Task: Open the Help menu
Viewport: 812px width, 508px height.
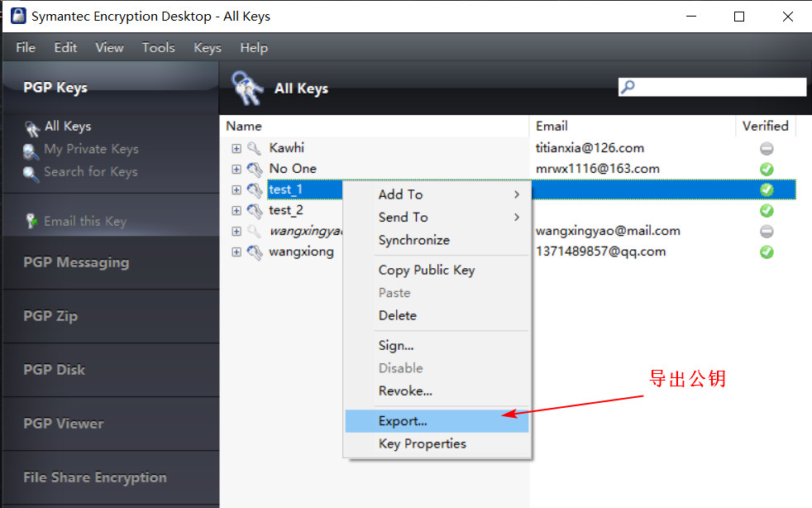Action: [x=254, y=47]
